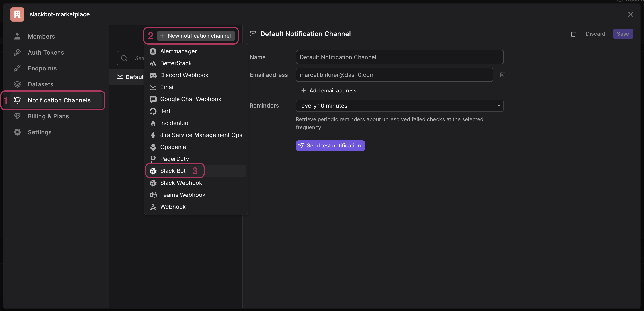Open Billing & Plans section
The width and height of the screenshot is (644, 311).
[56, 116]
